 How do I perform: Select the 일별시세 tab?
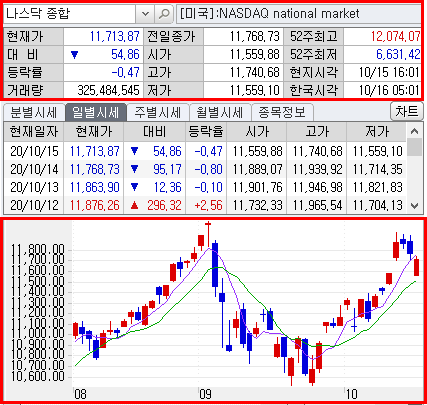95,112
